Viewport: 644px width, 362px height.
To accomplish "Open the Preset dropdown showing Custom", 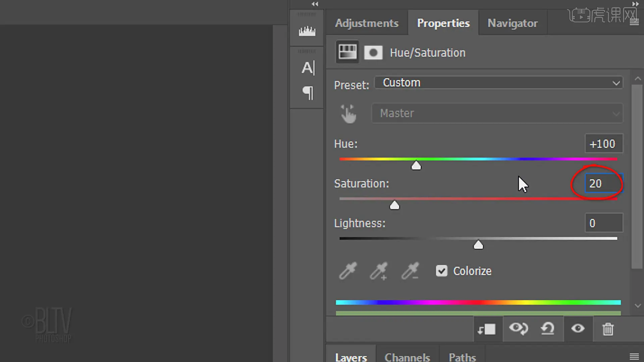I will [498, 83].
